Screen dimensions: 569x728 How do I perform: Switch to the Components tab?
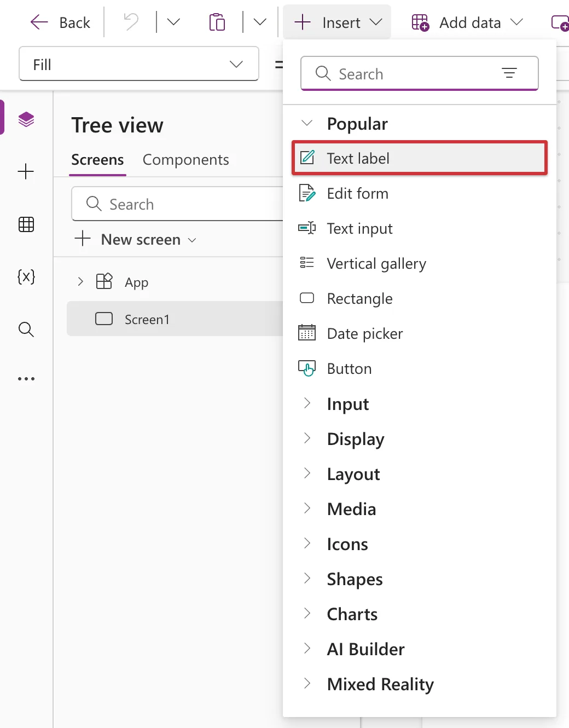coord(186,160)
